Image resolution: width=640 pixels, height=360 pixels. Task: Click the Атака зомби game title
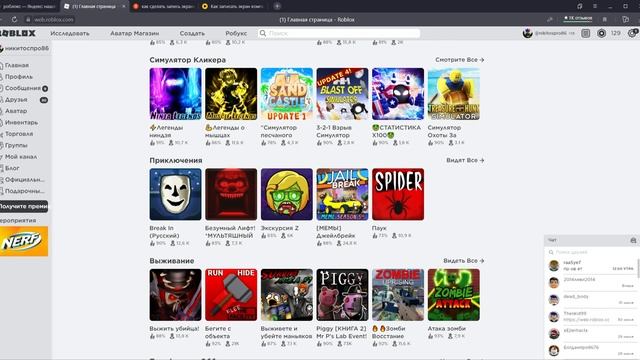click(447, 328)
